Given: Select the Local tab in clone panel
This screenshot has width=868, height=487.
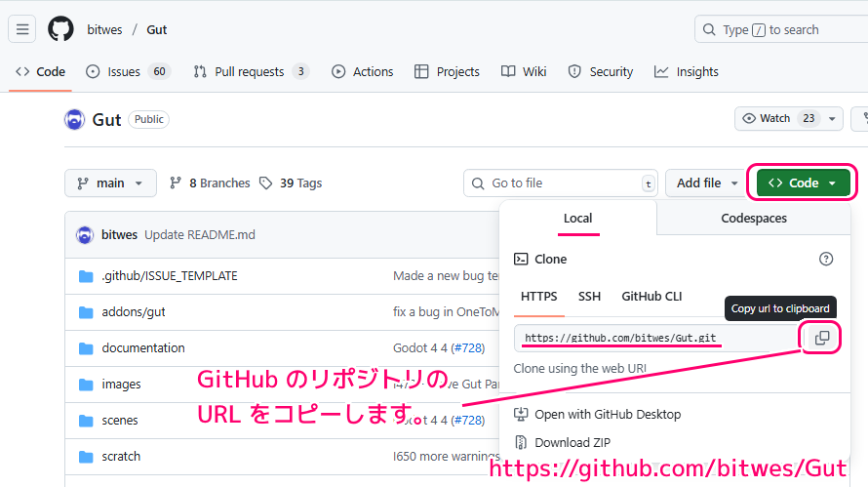Looking at the screenshot, I should pyautogui.click(x=578, y=219).
